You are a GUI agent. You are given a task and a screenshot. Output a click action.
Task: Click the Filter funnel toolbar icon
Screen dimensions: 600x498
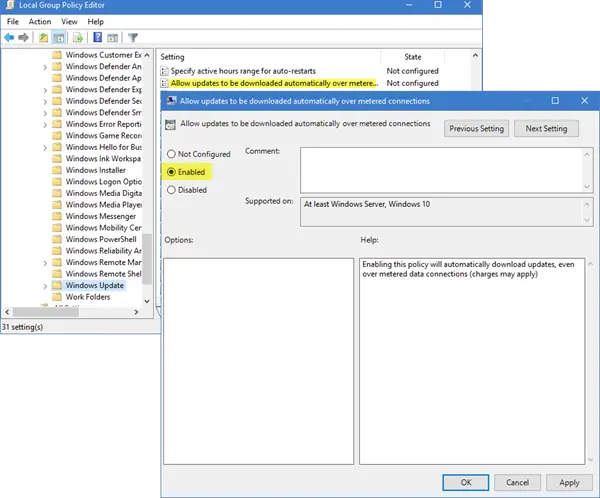[x=132, y=38]
